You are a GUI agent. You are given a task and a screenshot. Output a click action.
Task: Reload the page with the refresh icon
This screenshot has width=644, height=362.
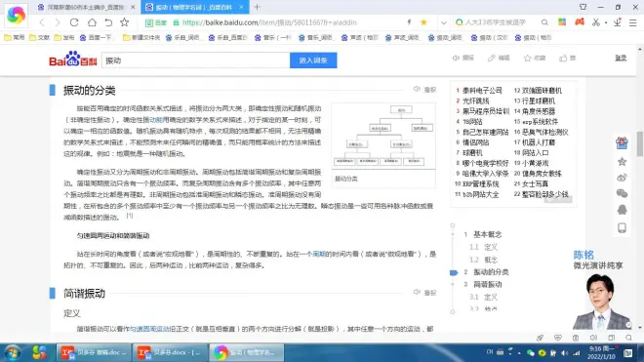pyautogui.click(x=74, y=22)
